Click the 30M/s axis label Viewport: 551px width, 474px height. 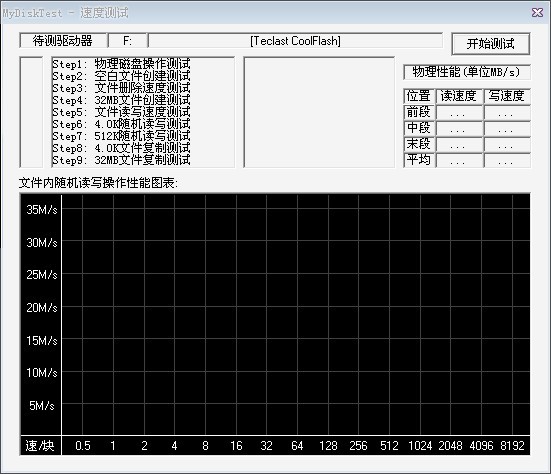[x=42, y=242]
